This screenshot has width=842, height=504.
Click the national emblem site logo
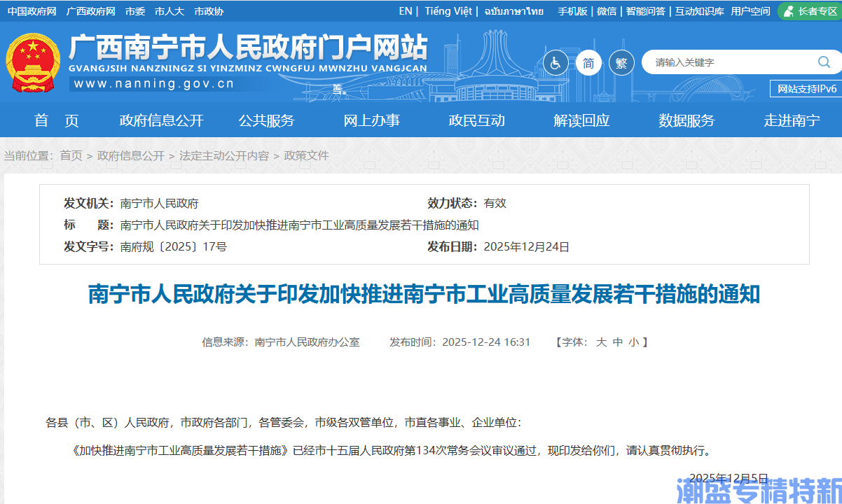(x=32, y=62)
